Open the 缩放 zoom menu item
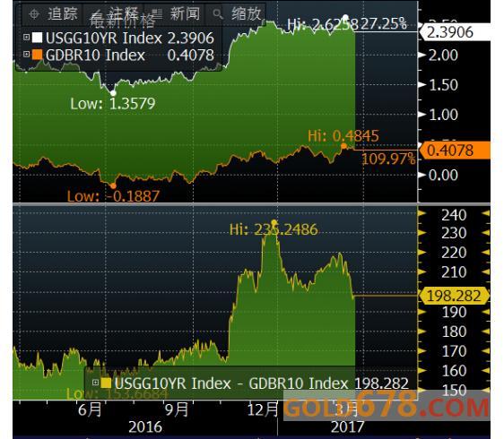This screenshot has height=439, width=504. (247, 13)
